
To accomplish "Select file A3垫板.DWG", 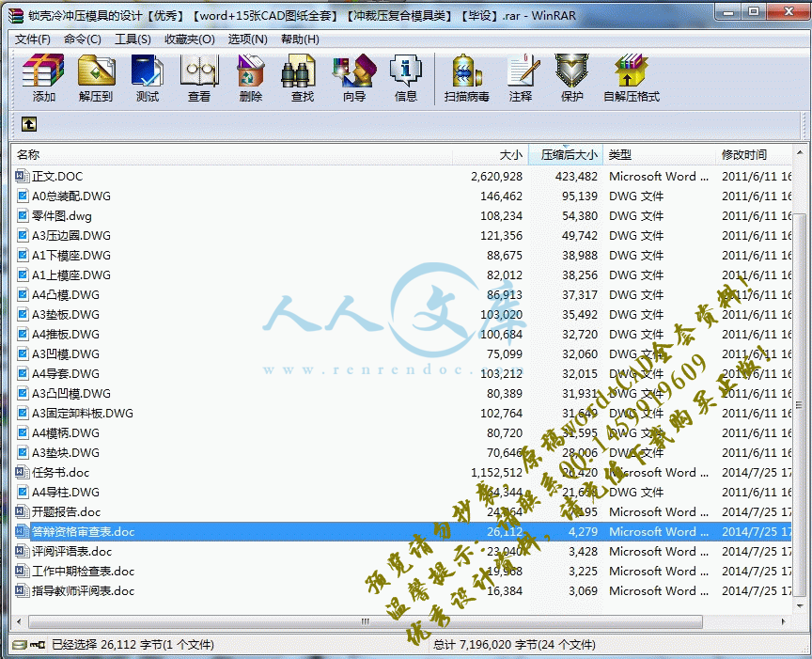I will [x=66, y=315].
